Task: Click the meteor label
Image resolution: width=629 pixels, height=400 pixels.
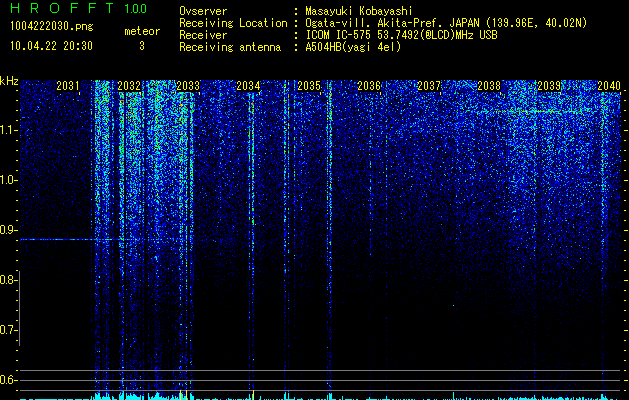Action: coord(142,31)
